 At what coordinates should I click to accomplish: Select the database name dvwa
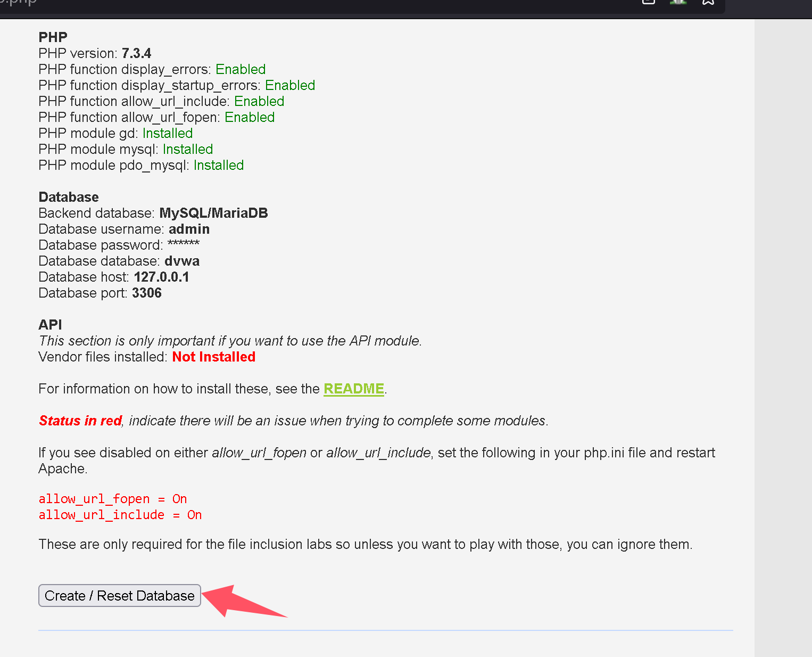182,261
